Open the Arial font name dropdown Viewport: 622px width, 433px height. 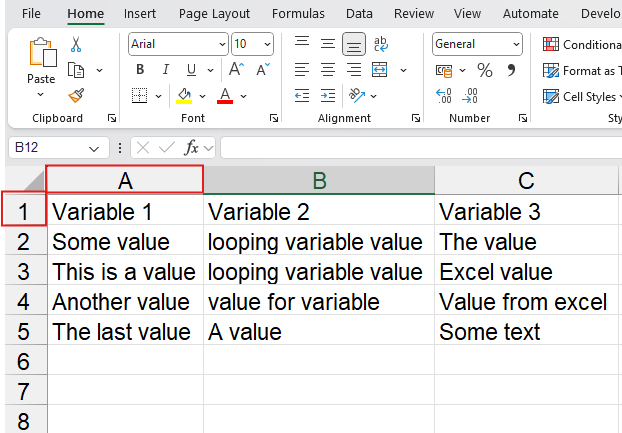pos(223,44)
